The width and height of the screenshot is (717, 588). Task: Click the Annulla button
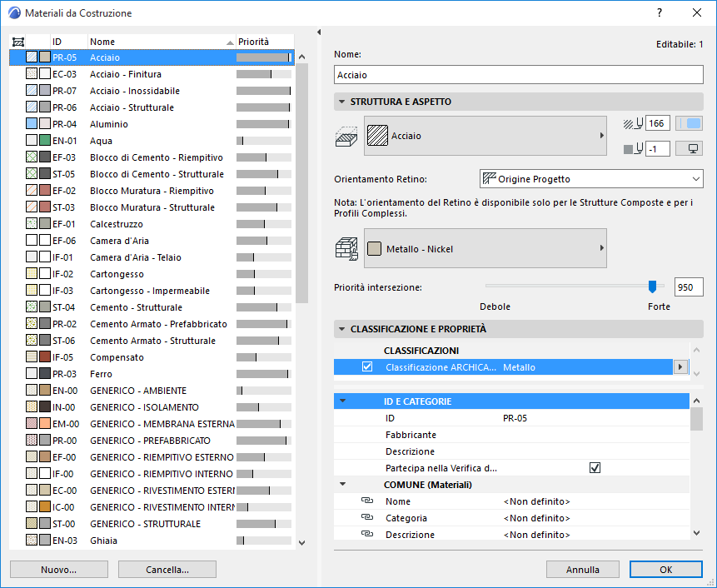[583, 569]
